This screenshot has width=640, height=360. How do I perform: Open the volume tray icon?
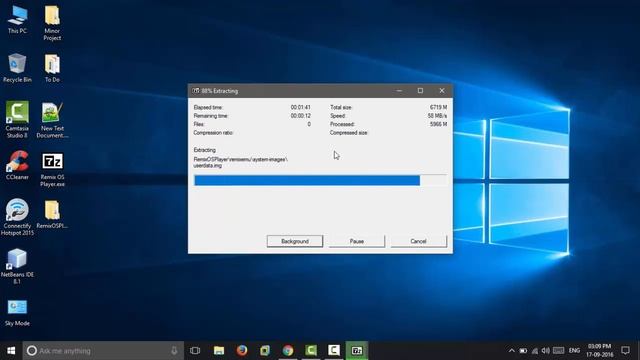[546, 351]
